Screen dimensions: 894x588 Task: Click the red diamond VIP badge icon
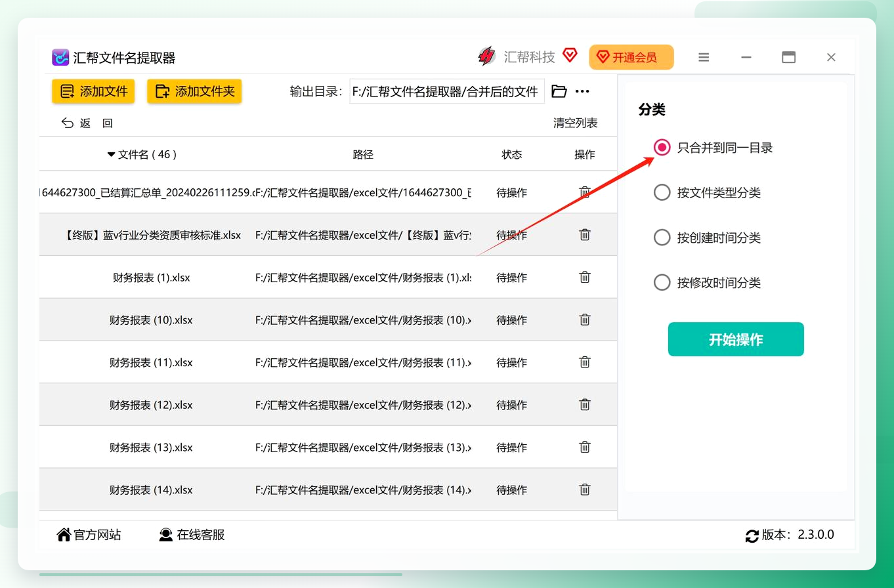[570, 56]
